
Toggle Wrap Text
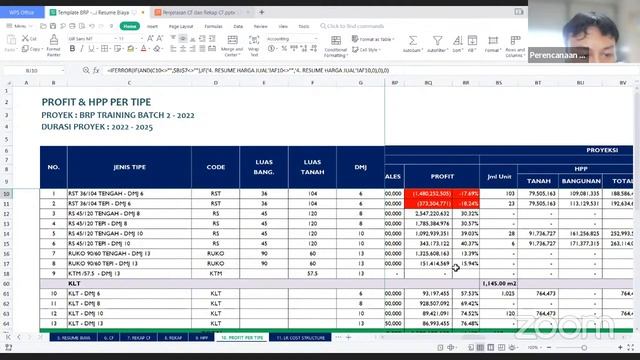tap(254, 45)
